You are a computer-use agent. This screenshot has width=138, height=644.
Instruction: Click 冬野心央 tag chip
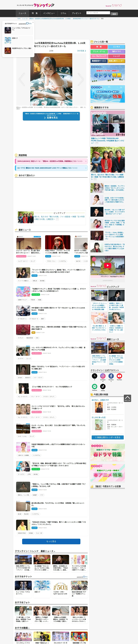pos(35,281)
